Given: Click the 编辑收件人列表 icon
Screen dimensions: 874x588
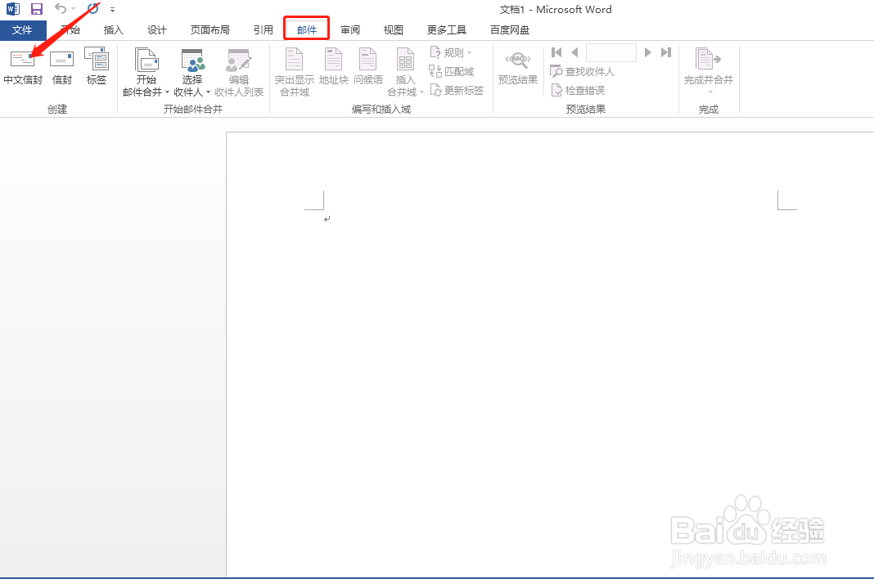Looking at the screenshot, I should tap(238, 70).
